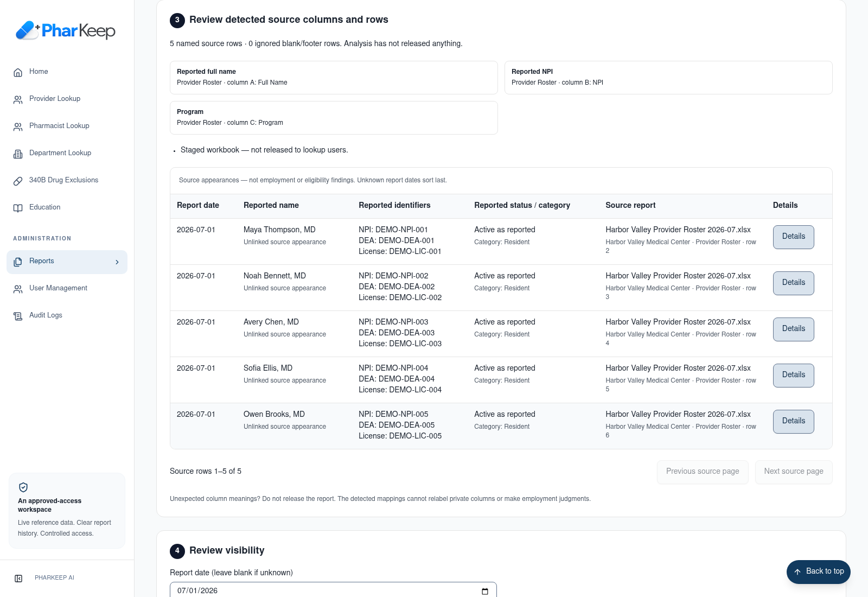Viewport: 868px width, 597px height.
Task: Click the Education book icon
Action: point(18,208)
